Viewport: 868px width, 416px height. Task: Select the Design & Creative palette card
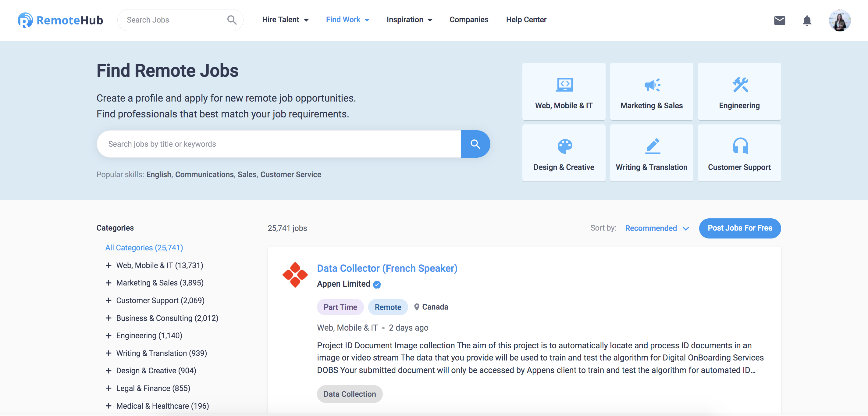[564, 153]
